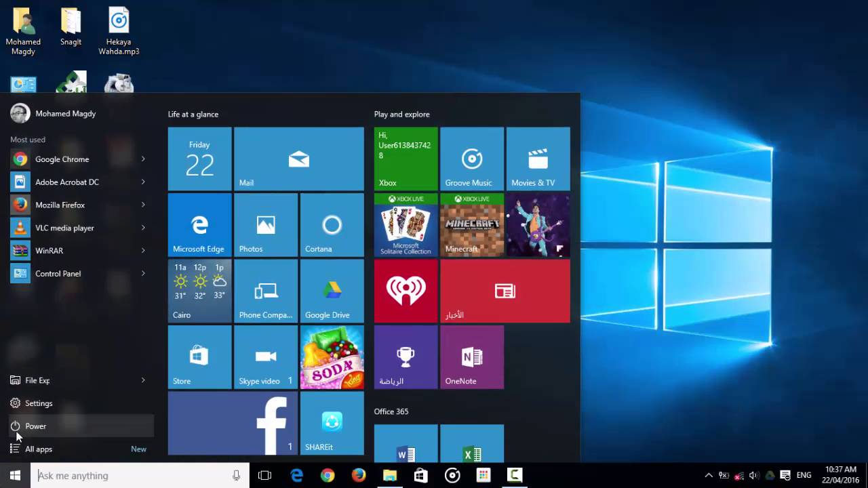Open Firefox from the taskbar
Screen dimensions: 868x488
(x=359, y=475)
